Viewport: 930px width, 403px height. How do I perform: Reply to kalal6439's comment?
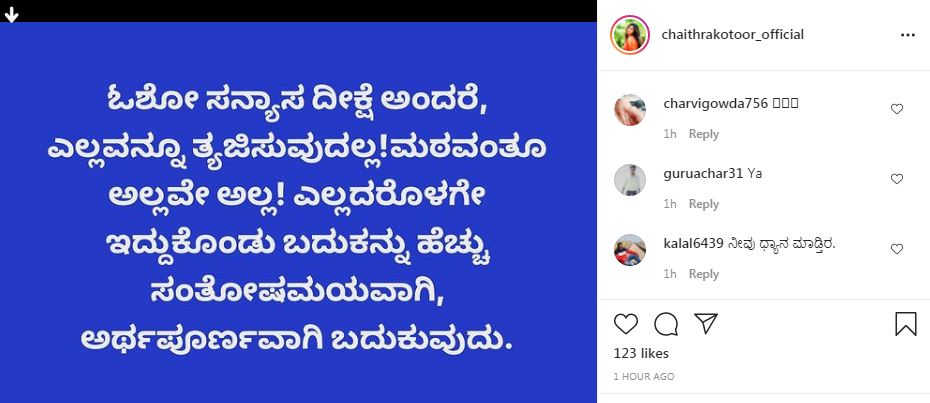[x=703, y=274]
